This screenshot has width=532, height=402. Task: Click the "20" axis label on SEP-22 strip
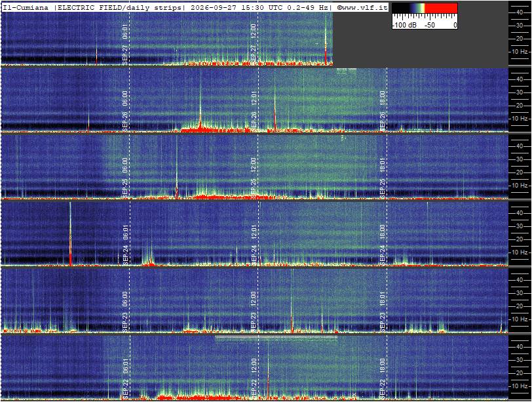(x=520, y=373)
